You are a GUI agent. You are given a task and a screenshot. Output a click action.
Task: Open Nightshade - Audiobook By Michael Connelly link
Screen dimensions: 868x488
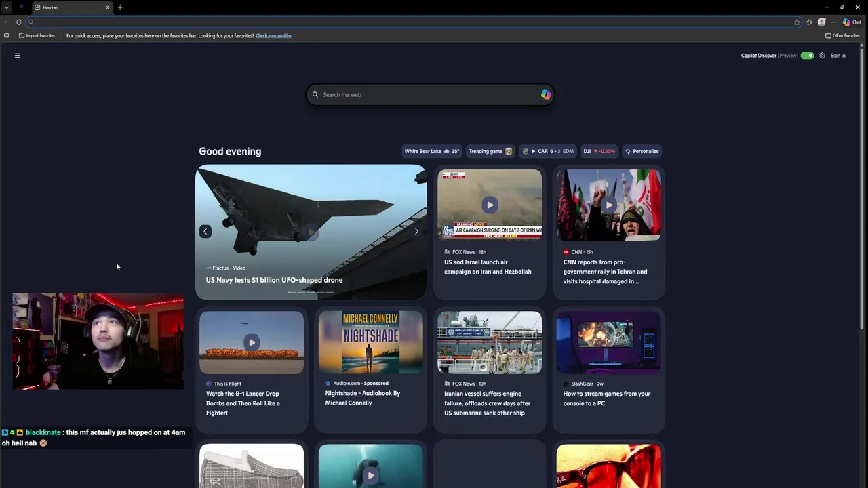coord(363,398)
